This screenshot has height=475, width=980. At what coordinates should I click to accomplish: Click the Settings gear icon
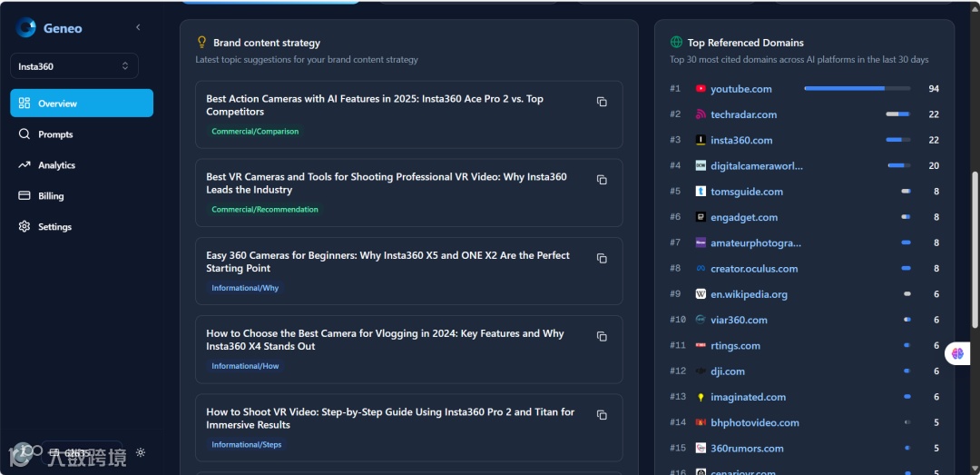(24, 226)
